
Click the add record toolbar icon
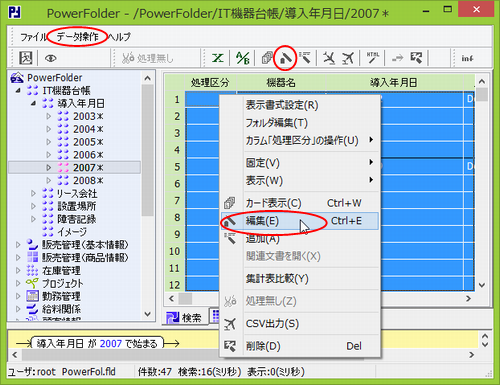[x=304, y=58]
